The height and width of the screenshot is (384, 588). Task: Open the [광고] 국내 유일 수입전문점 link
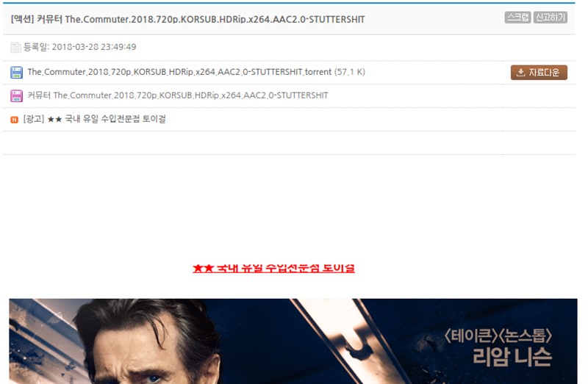95,119
